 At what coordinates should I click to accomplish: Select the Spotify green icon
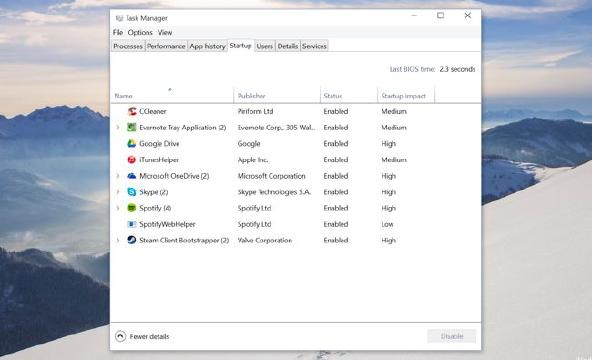point(132,208)
